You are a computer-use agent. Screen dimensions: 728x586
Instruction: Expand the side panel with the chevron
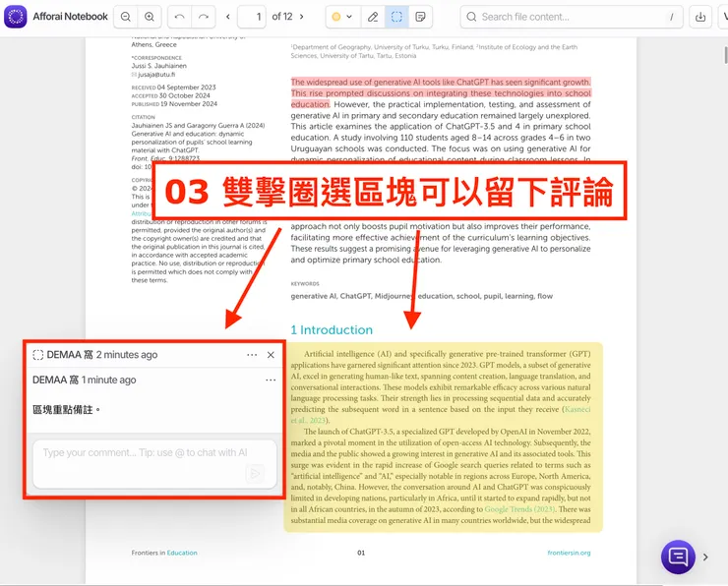tap(705, 557)
